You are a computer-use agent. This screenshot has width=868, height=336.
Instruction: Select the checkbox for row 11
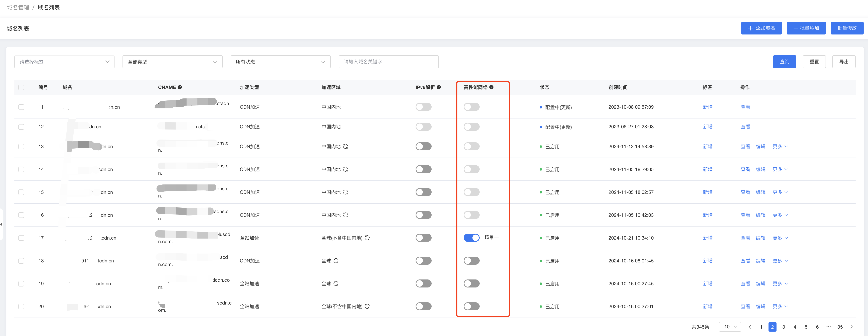click(21, 107)
